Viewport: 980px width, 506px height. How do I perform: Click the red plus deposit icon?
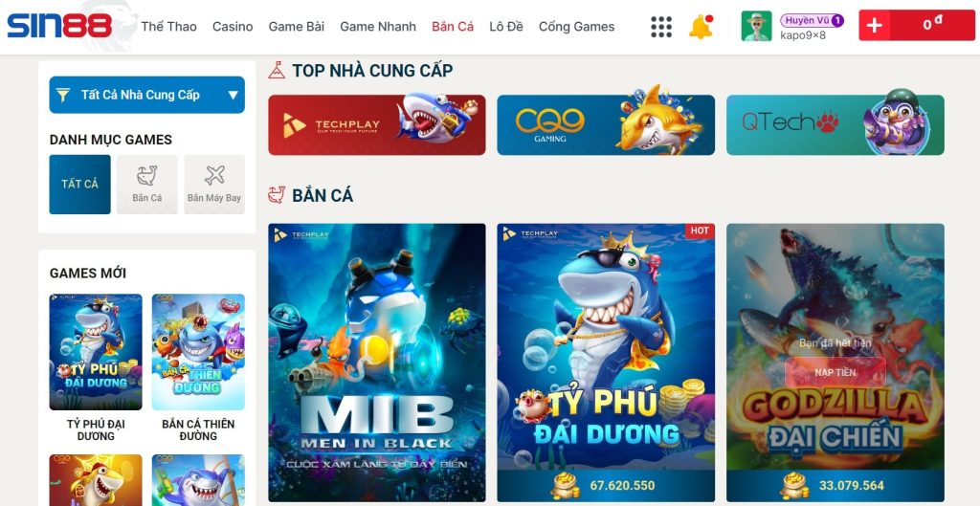tap(875, 26)
